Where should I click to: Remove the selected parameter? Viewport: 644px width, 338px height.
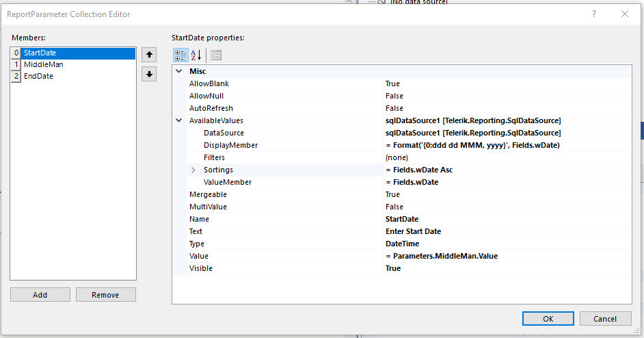pyautogui.click(x=105, y=295)
